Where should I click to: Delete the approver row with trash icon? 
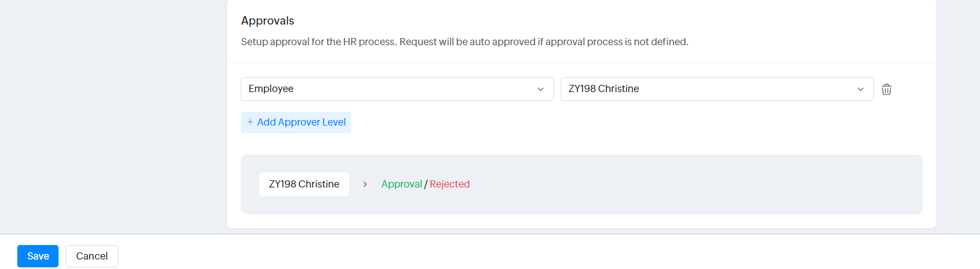click(886, 89)
